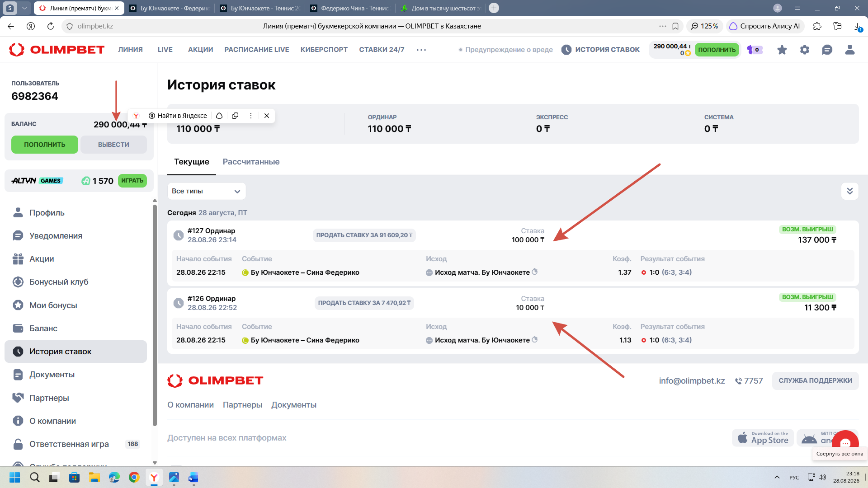This screenshot has height=488, width=868.
Task: Click the clock icon of bet #127
Action: 179,235
